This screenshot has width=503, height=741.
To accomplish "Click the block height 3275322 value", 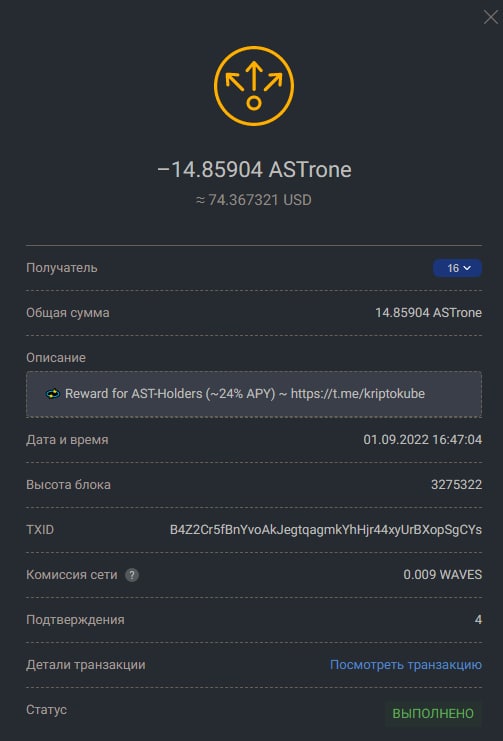I will pos(456,485).
